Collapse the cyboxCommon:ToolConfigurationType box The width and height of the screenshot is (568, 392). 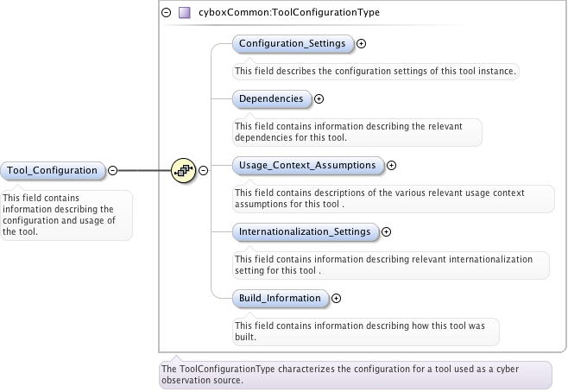[x=166, y=13]
